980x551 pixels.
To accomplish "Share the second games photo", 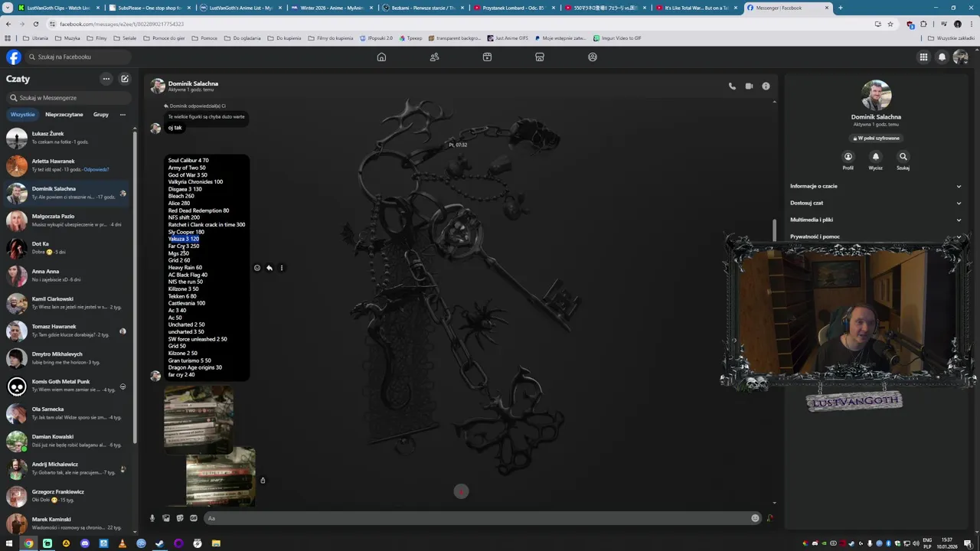I will coord(263,481).
